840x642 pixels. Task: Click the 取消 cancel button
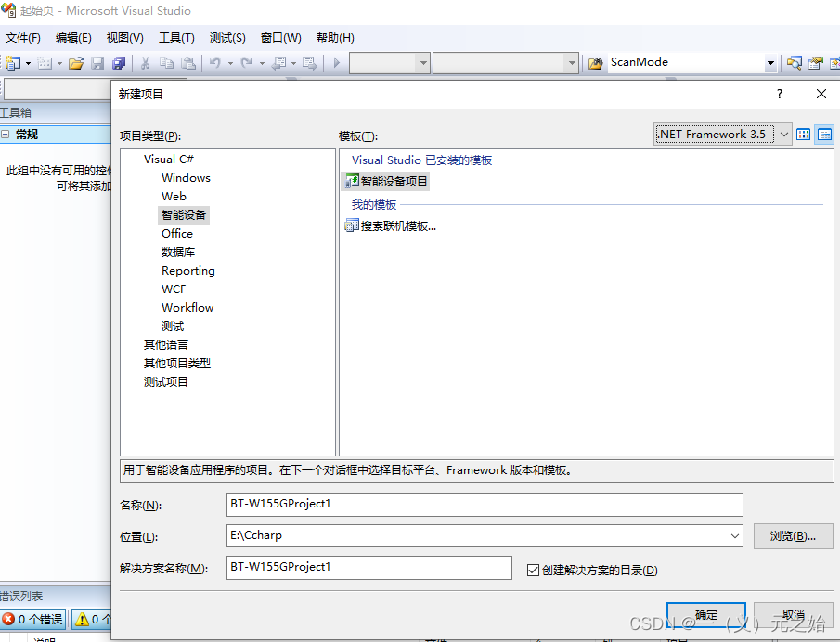pyautogui.click(x=794, y=615)
